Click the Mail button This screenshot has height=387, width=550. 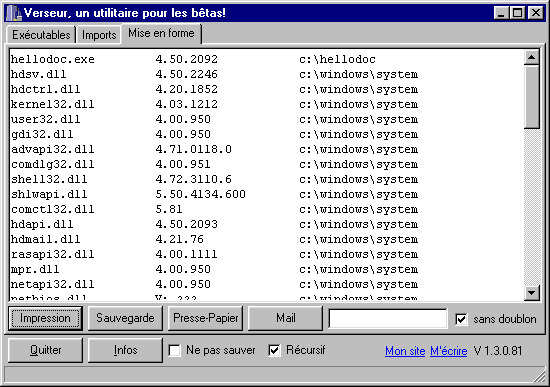click(286, 318)
